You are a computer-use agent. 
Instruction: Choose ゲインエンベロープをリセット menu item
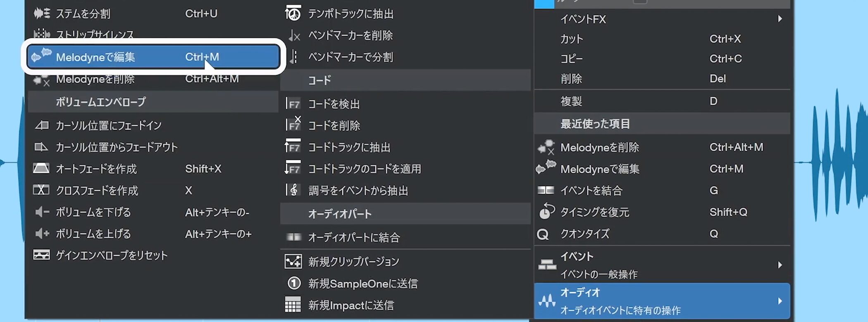[x=112, y=255]
